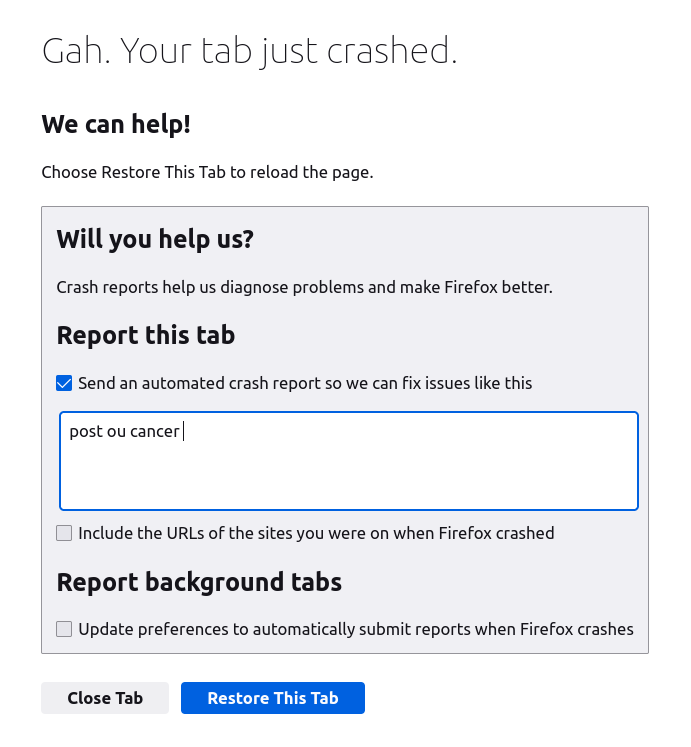Select the "Report background tabs" heading
The image size is (691, 747).
coord(199,582)
